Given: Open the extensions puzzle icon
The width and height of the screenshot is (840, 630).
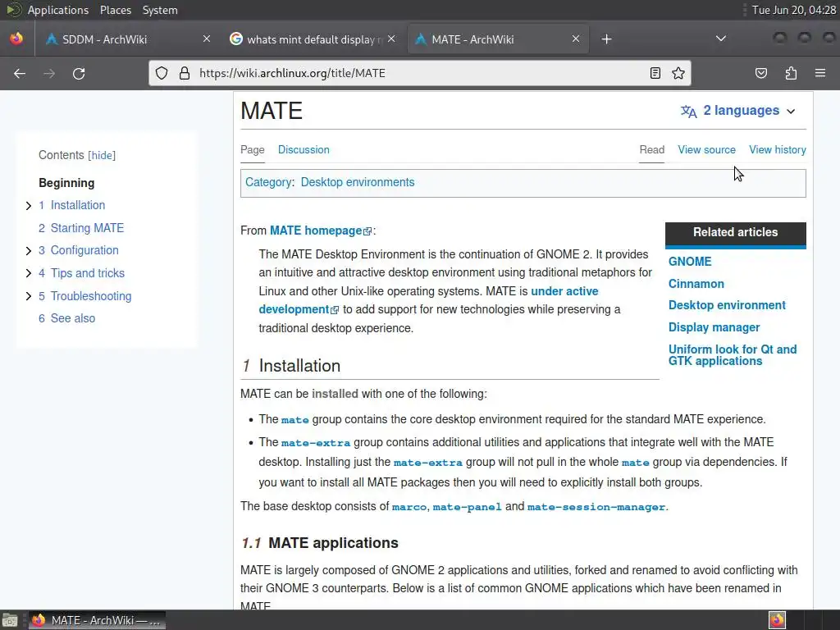Looking at the screenshot, I should pyautogui.click(x=791, y=73).
